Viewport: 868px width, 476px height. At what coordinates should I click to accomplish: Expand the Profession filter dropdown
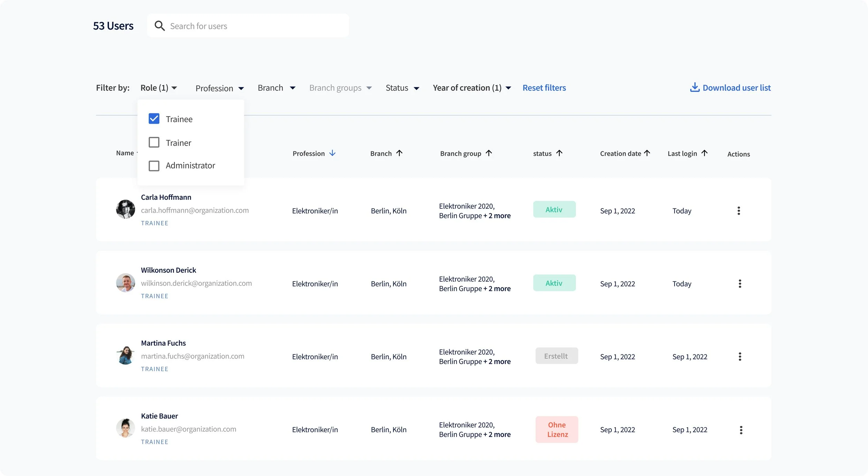[x=219, y=88]
